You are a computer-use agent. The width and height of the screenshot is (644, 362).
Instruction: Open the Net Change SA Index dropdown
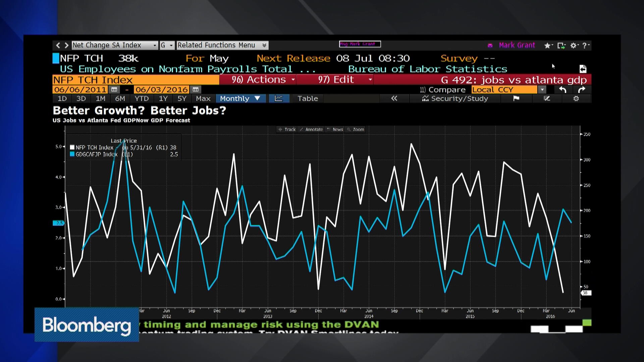(x=114, y=45)
